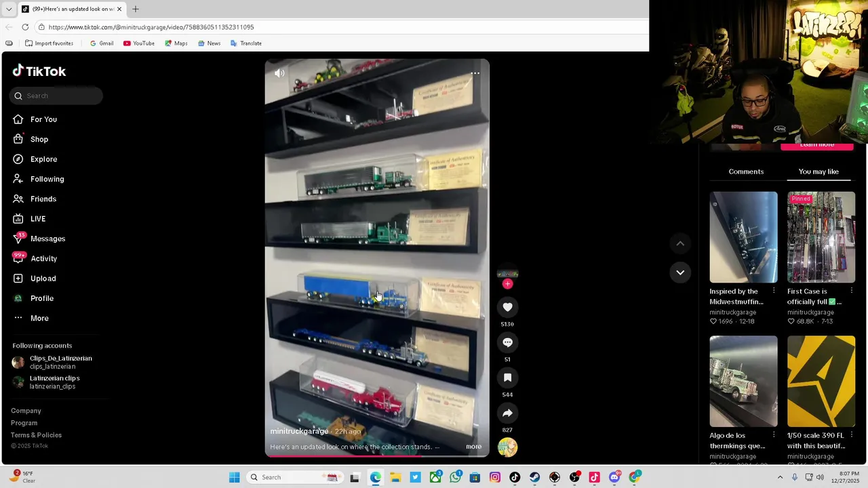Expand the Terms & Policies section
The height and width of the screenshot is (488, 868).
point(36,435)
